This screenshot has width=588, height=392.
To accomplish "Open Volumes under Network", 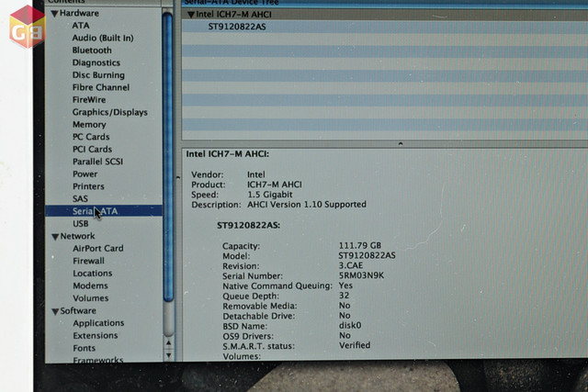I will (x=91, y=298).
